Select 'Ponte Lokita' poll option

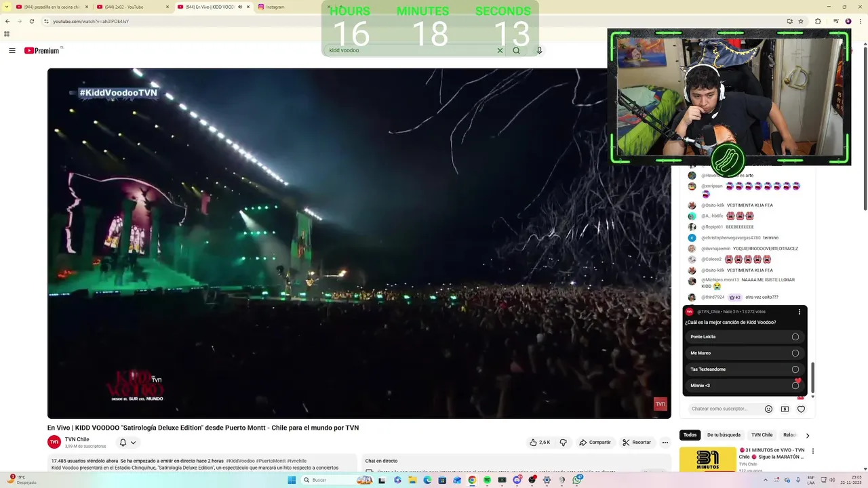(745, 337)
